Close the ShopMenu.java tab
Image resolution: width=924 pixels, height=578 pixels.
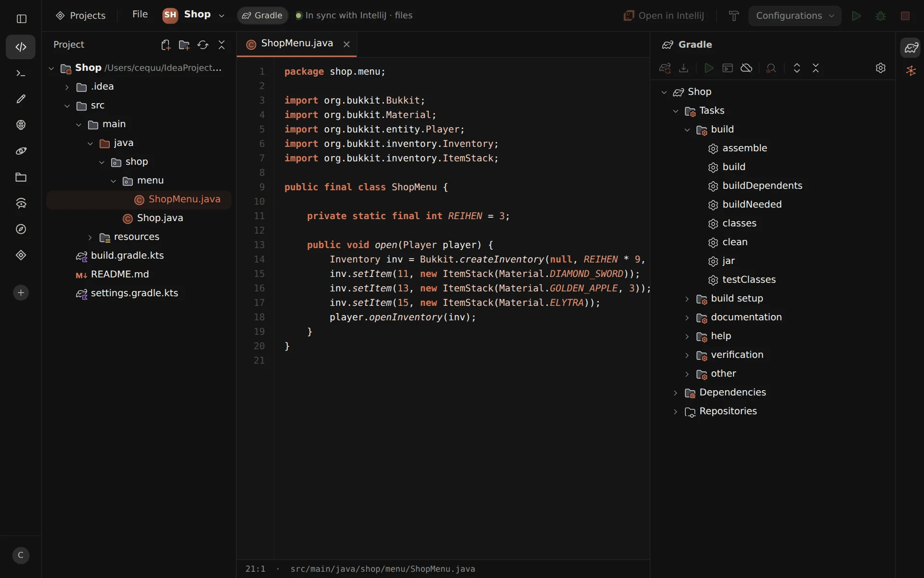pyautogui.click(x=346, y=44)
